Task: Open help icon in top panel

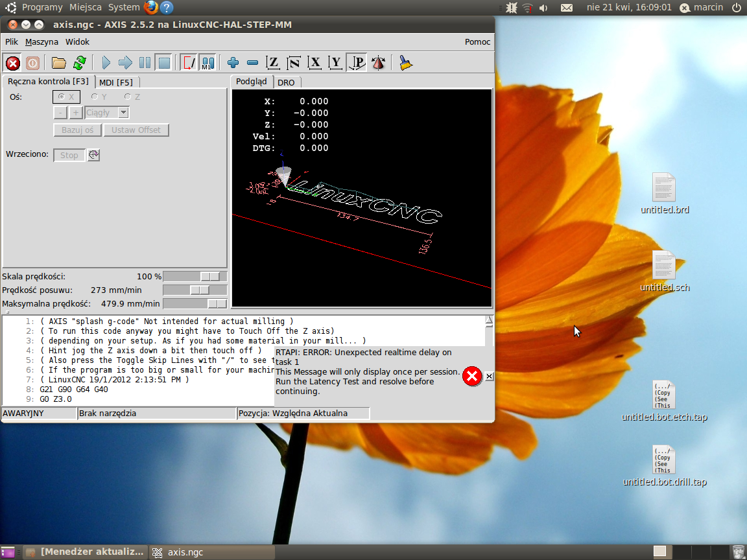Action: coord(166,7)
